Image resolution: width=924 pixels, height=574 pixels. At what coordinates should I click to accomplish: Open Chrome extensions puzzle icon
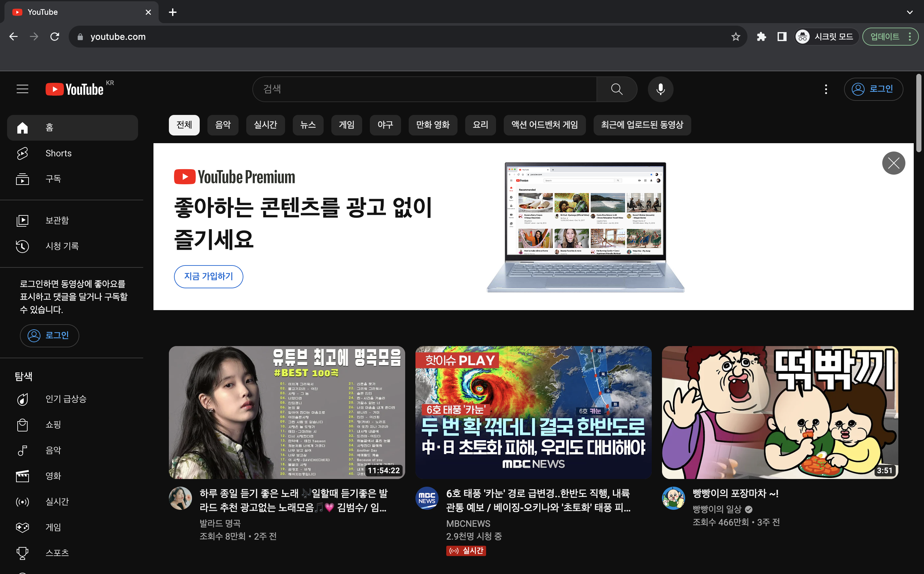point(761,37)
